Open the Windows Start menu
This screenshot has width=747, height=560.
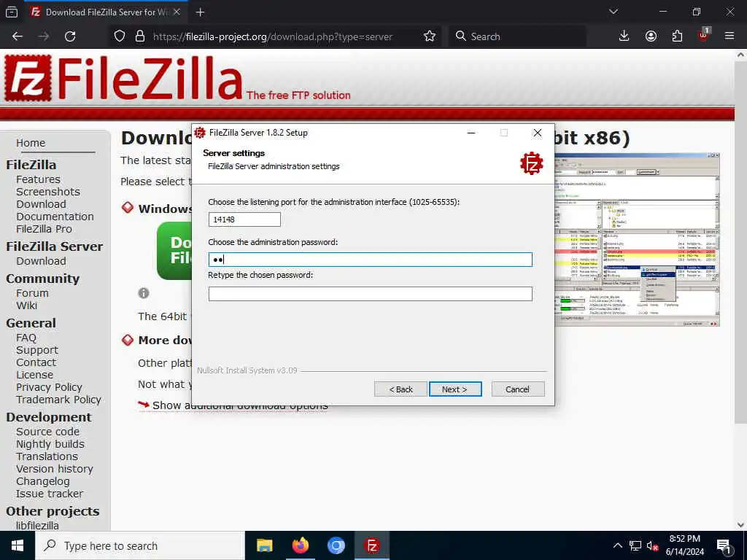[x=18, y=545]
